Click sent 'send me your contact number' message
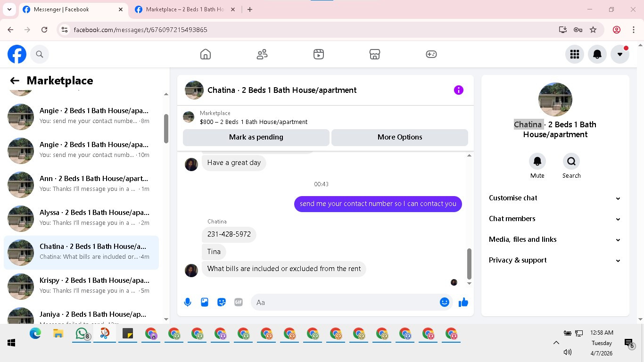644x362 pixels. click(378, 204)
